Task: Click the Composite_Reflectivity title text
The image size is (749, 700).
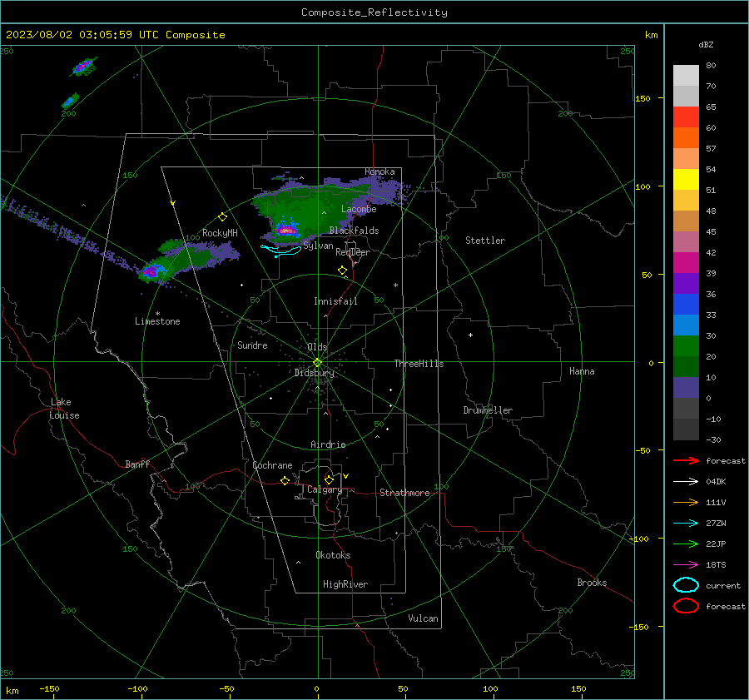Action: (x=374, y=12)
